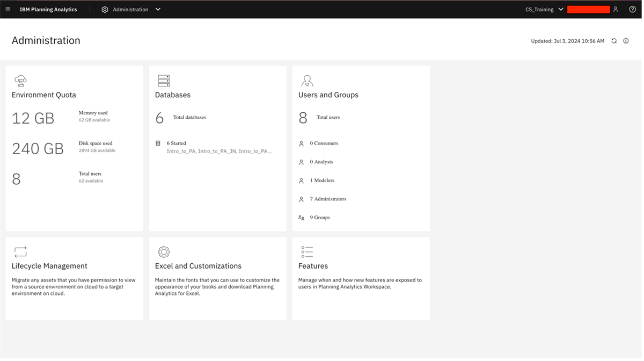Open the Excel and Customizations tile title

[x=198, y=266]
